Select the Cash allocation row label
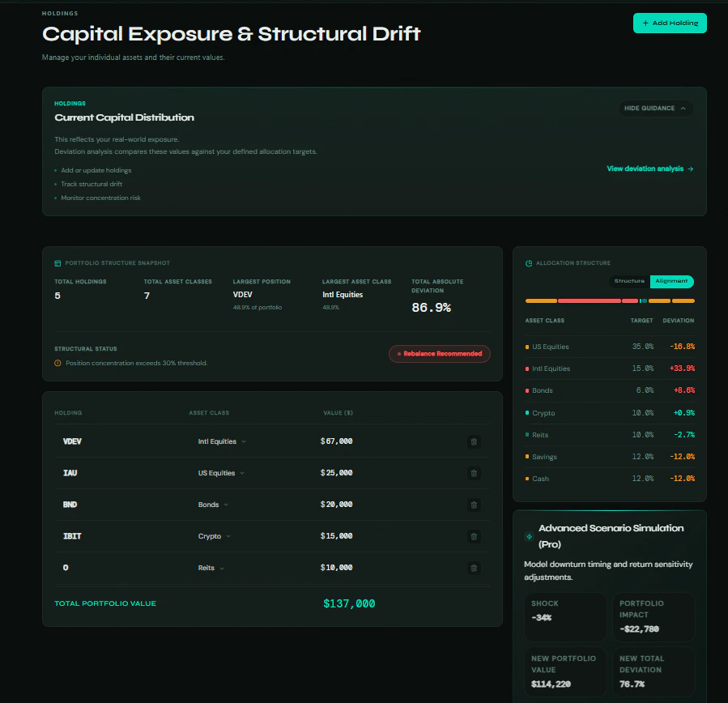Image resolution: width=728 pixels, height=703 pixels. (540, 479)
